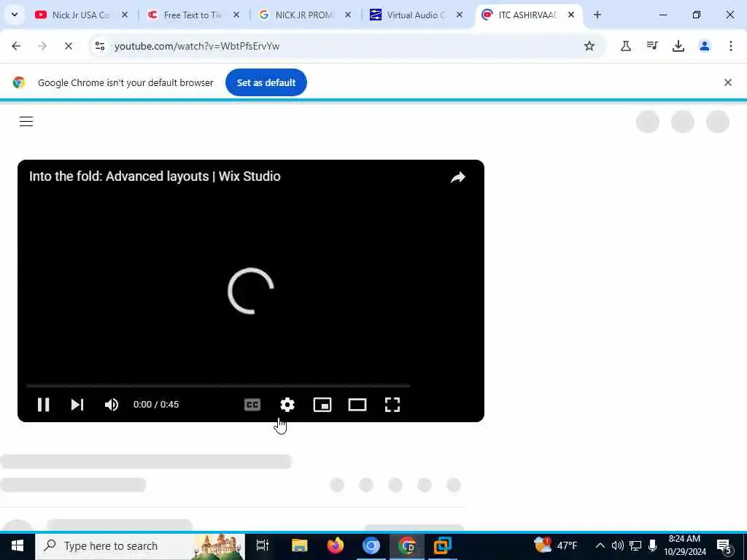This screenshot has width=747, height=560.
Task: Switch to Free Text to tab
Action: click(x=193, y=15)
